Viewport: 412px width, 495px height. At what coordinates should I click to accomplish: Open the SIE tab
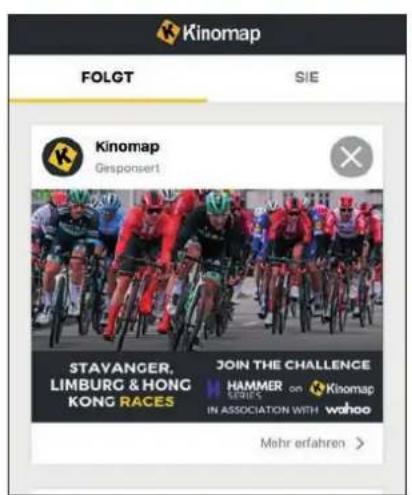(x=307, y=77)
